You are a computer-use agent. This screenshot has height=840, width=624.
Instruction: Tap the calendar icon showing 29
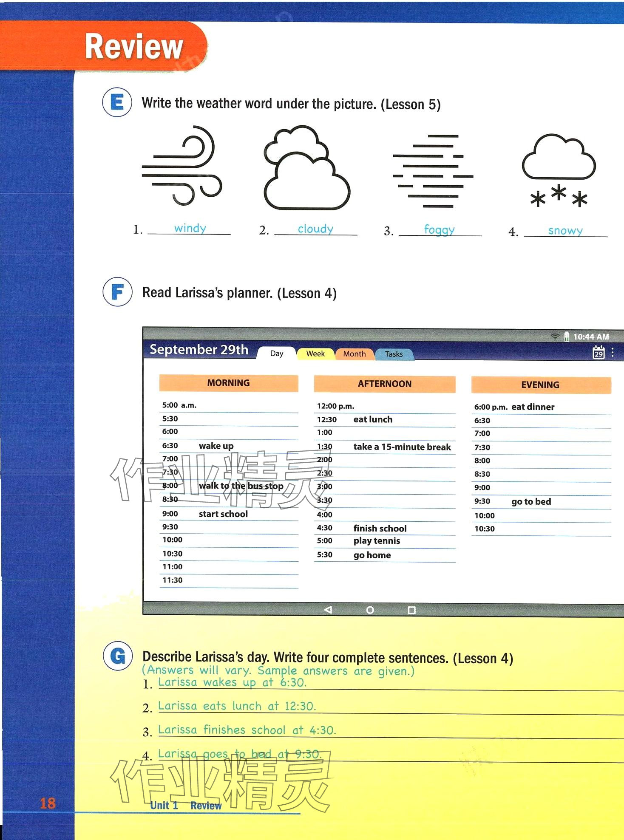pos(598,352)
